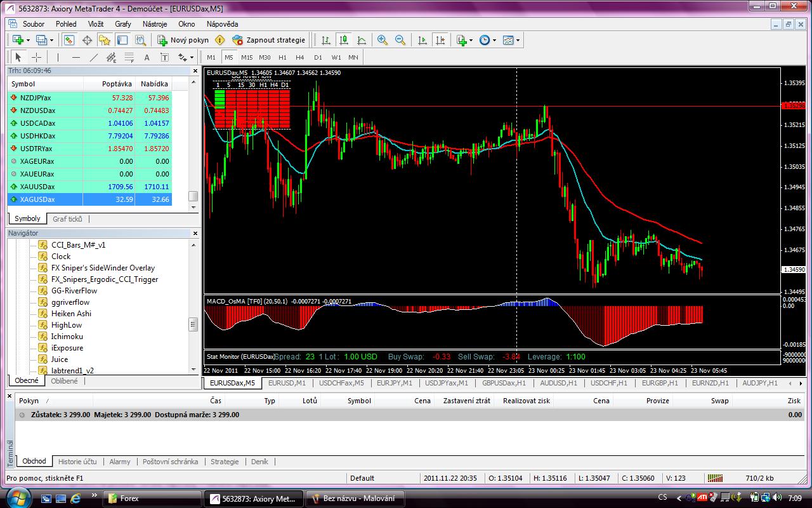
Task: Switch chart to bar chart
Action: 326,40
